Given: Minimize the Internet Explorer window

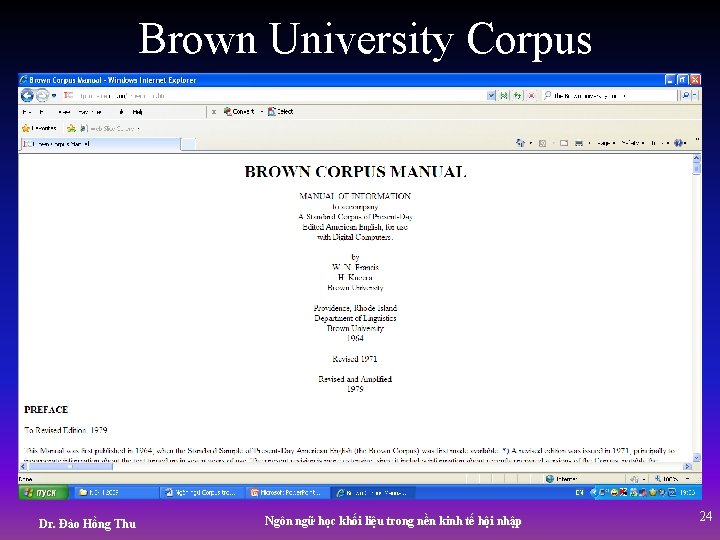Looking at the screenshot, I should click(x=670, y=80).
